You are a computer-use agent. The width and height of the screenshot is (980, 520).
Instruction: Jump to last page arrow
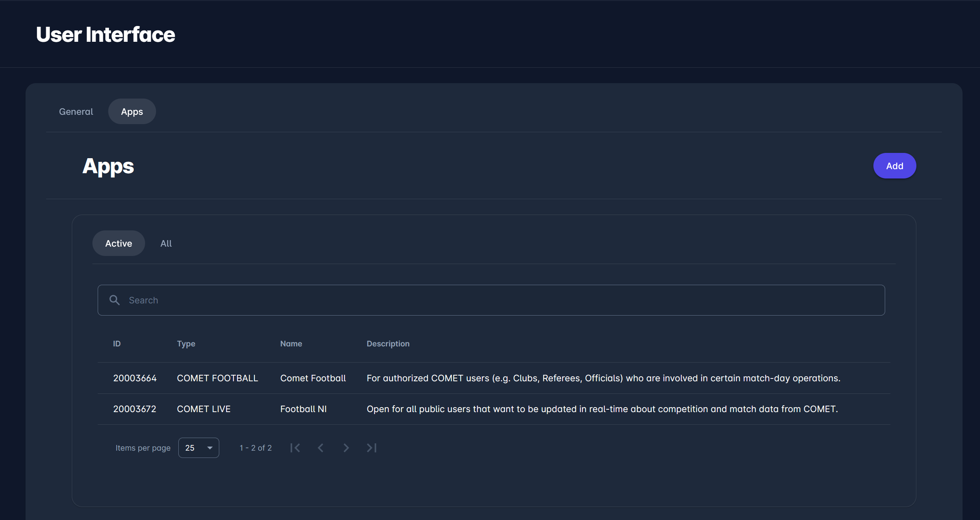pyautogui.click(x=372, y=448)
